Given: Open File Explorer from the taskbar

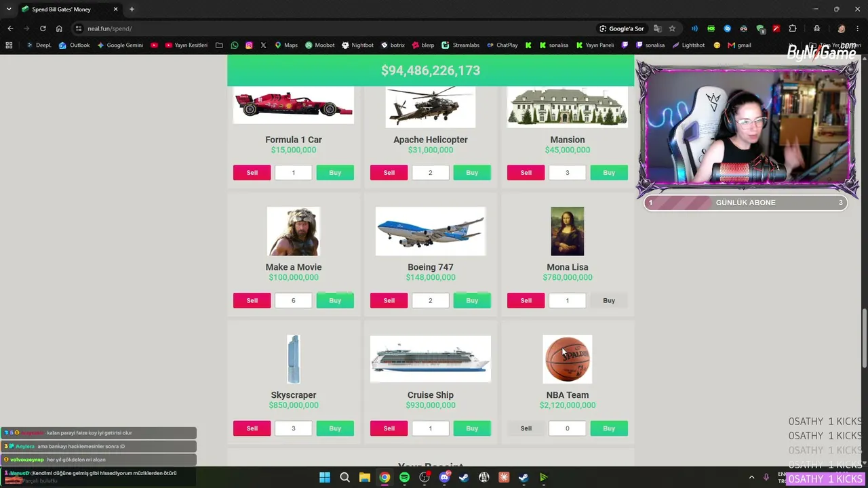Looking at the screenshot, I should click(x=364, y=477).
